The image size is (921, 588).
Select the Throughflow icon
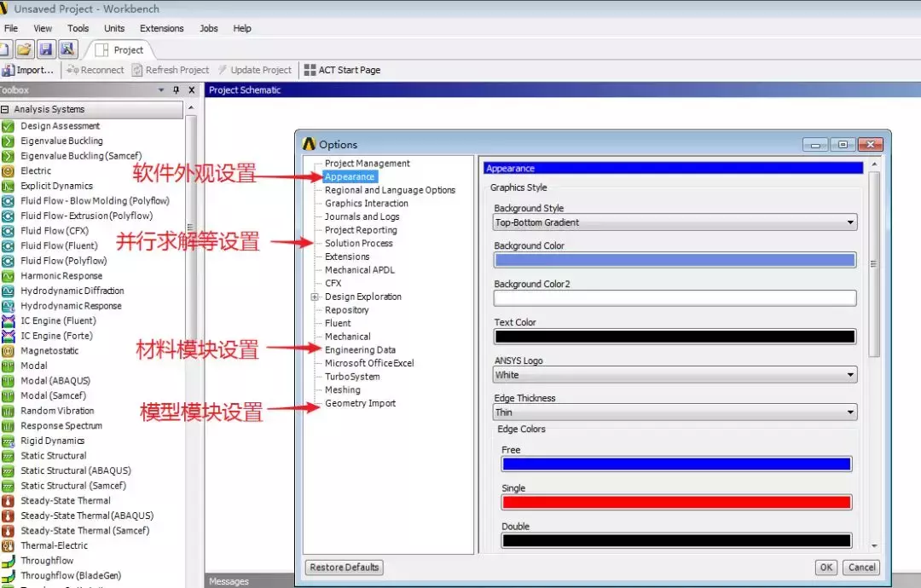[9, 561]
